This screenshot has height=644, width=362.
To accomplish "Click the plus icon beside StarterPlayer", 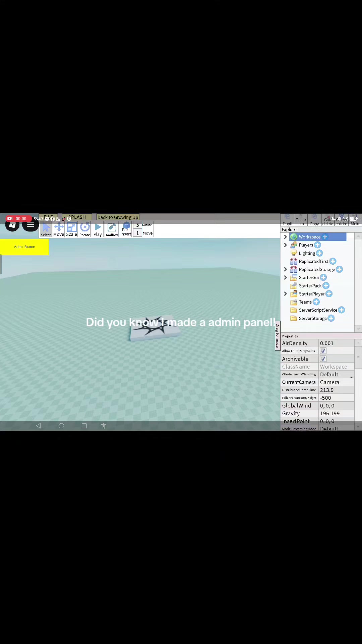I will (x=329, y=294).
